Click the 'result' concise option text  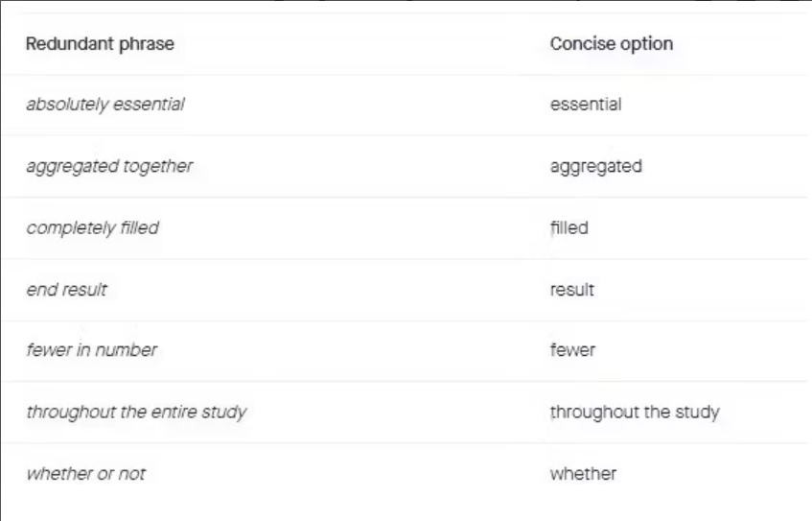pos(572,289)
